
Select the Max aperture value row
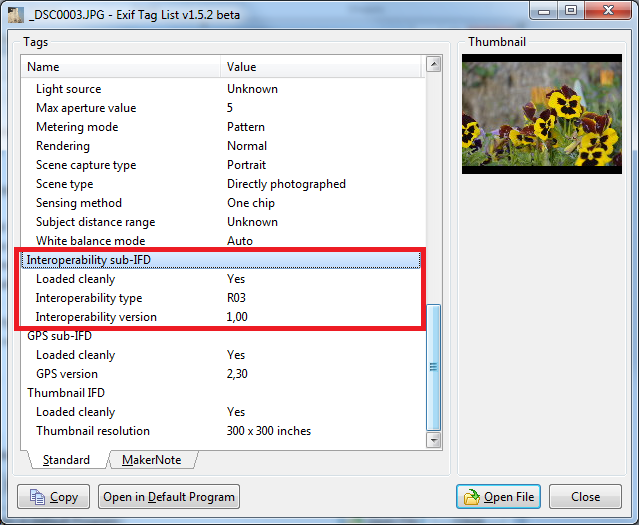[x=220, y=108]
